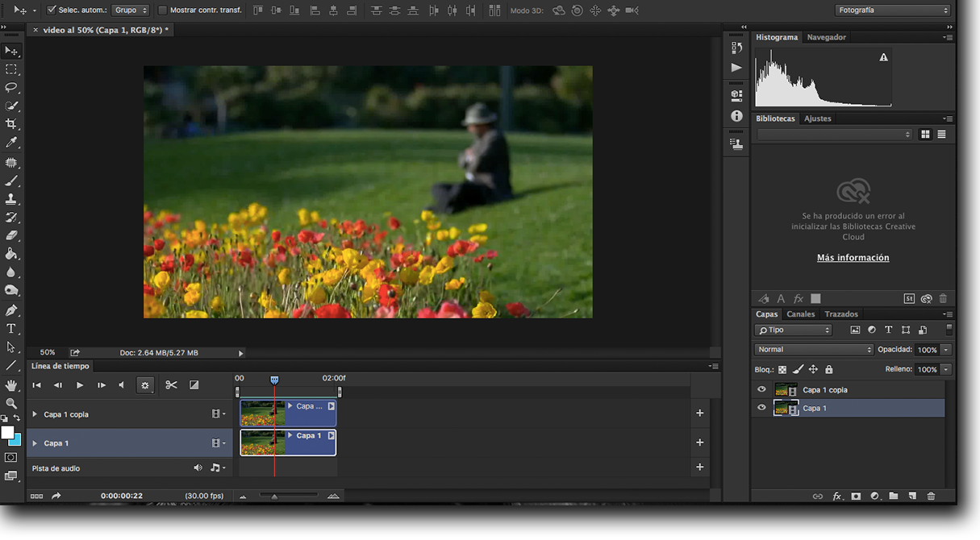Viewport: 980px width, 540px height.
Task: Switch to the Canales tab
Action: tap(800, 314)
